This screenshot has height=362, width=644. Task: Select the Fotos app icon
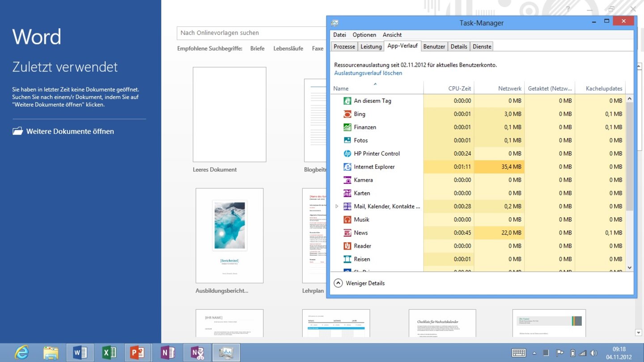[347, 140]
